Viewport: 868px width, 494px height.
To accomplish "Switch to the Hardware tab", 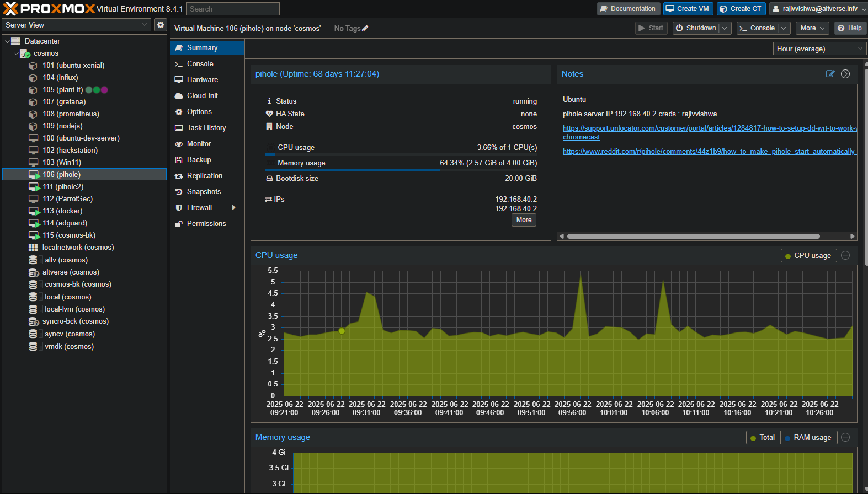I will pyautogui.click(x=202, y=80).
